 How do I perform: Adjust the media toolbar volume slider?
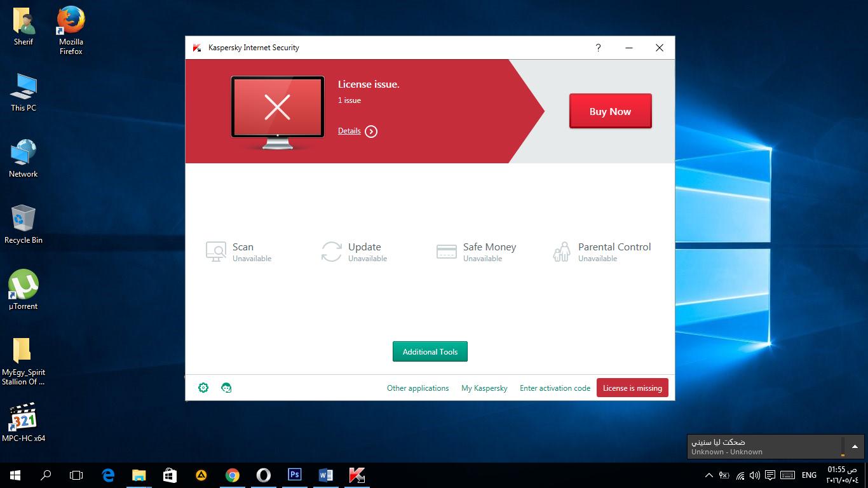click(843, 447)
